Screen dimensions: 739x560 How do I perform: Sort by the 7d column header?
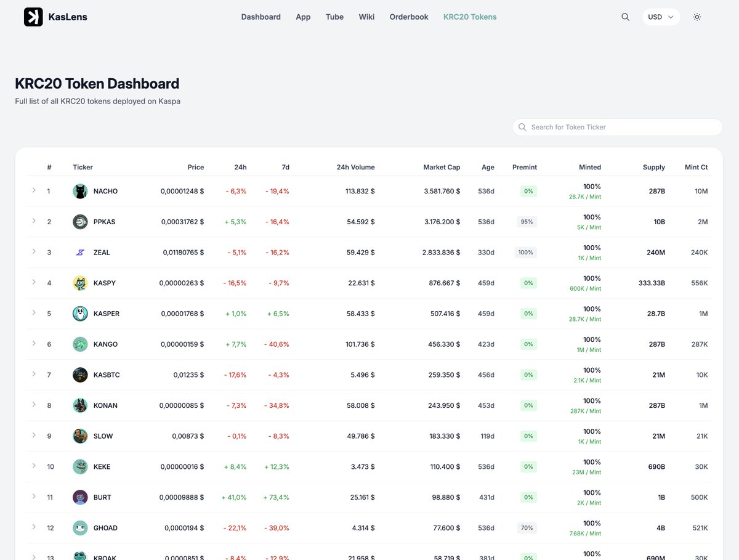coord(285,167)
